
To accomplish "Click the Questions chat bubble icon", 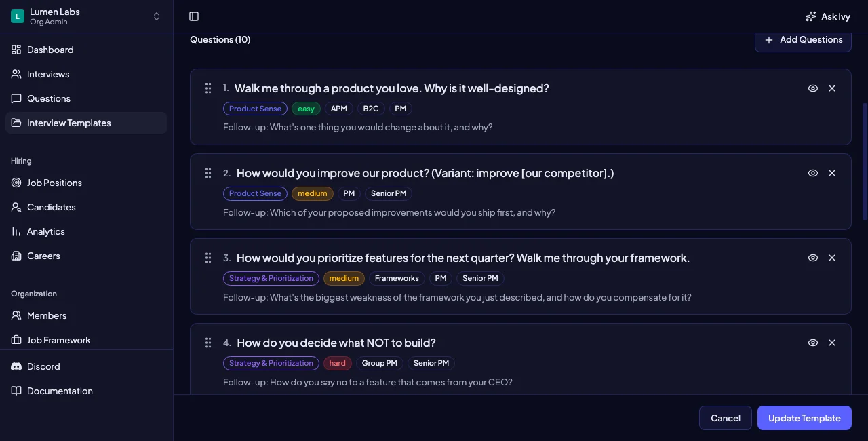I will click(x=16, y=98).
